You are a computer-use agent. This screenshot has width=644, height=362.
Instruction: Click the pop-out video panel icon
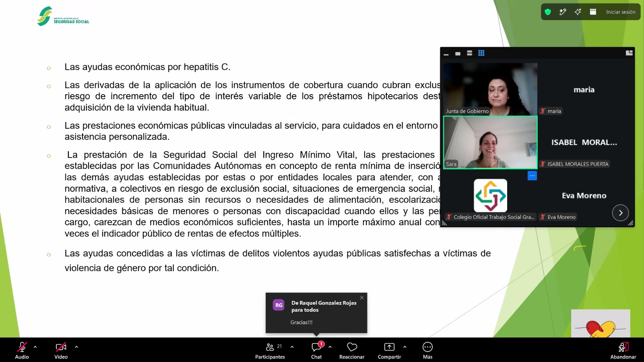coord(629,53)
